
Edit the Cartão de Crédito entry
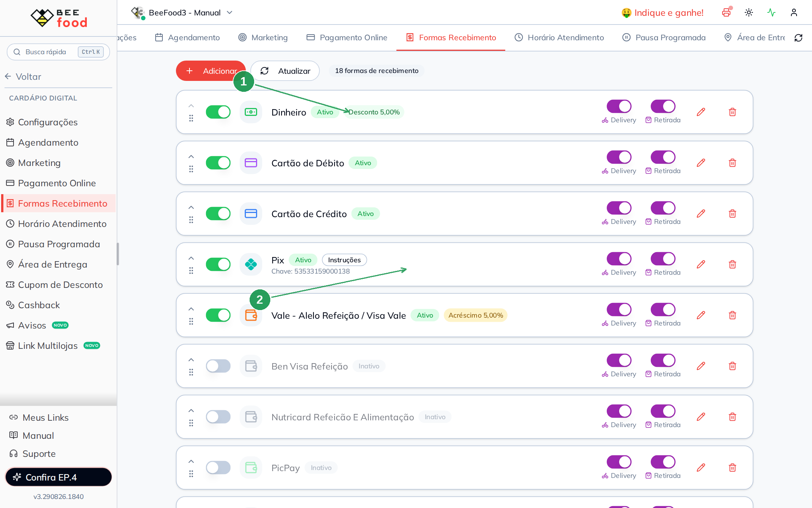pyautogui.click(x=701, y=214)
